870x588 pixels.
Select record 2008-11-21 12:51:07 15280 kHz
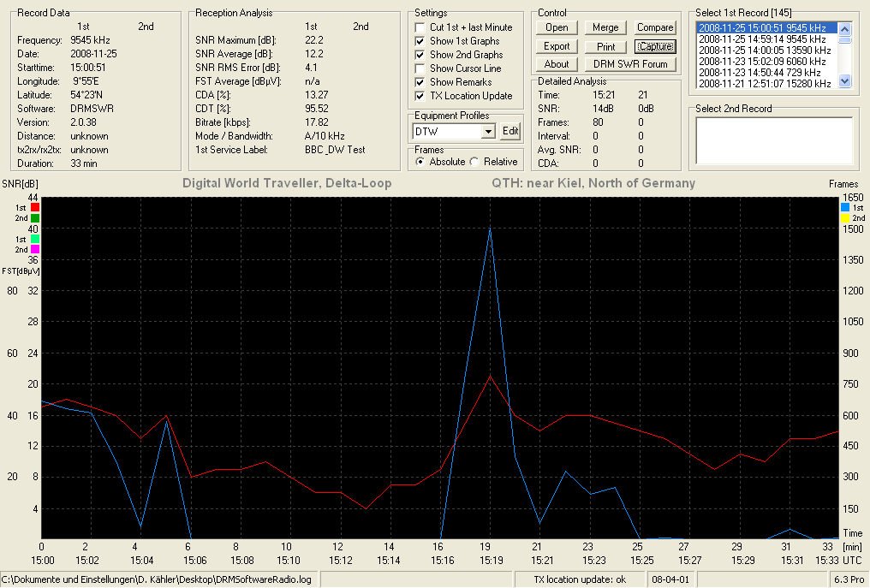(x=766, y=83)
